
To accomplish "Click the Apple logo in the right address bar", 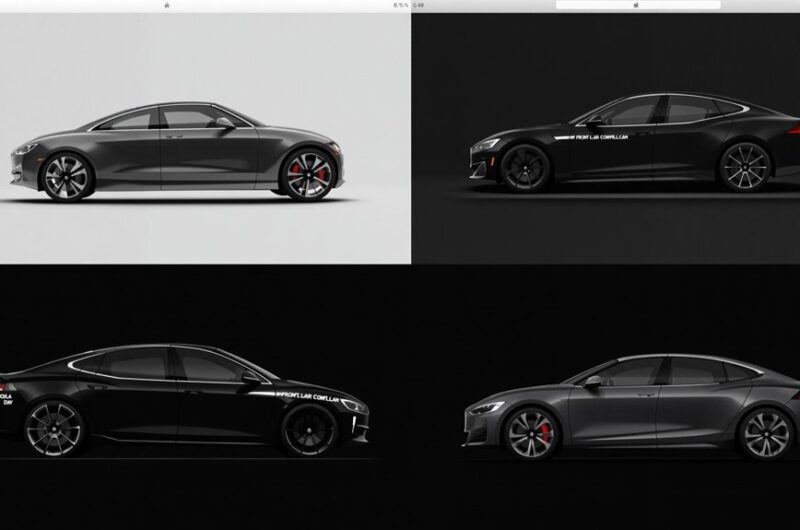I will tap(637, 5).
